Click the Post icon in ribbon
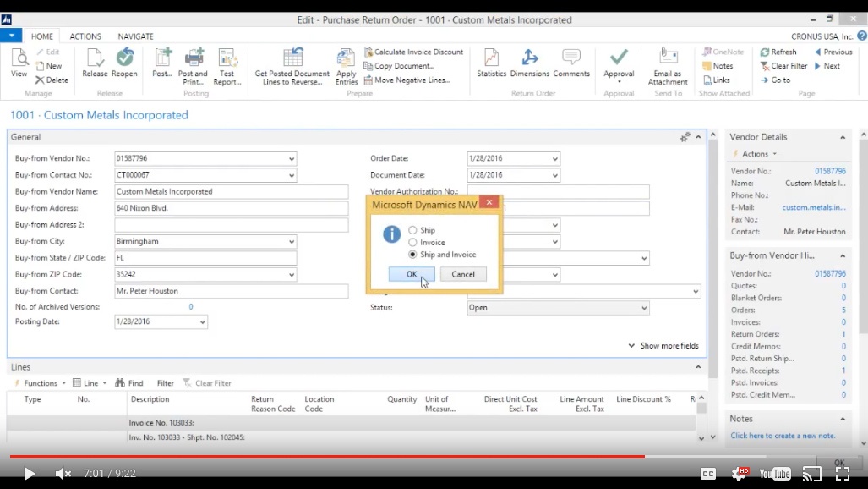The width and height of the screenshot is (868, 489). [162, 63]
